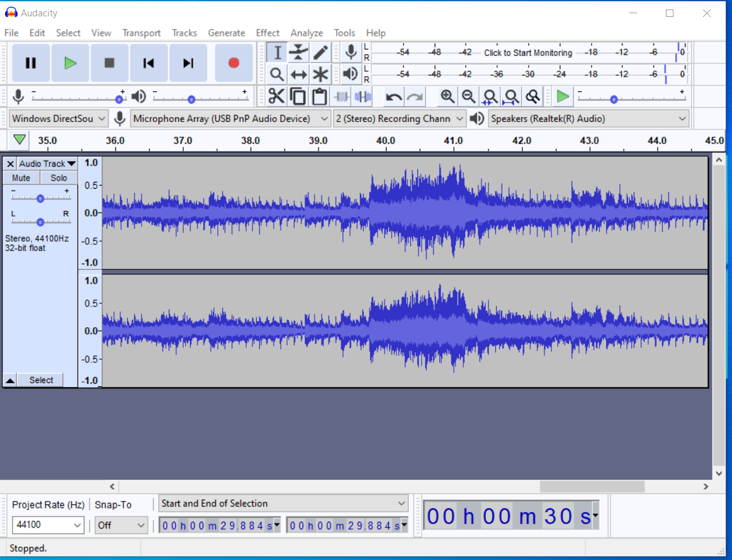Zoom out of the waveform
Image resolution: width=732 pixels, height=560 pixels.
[x=468, y=97]
